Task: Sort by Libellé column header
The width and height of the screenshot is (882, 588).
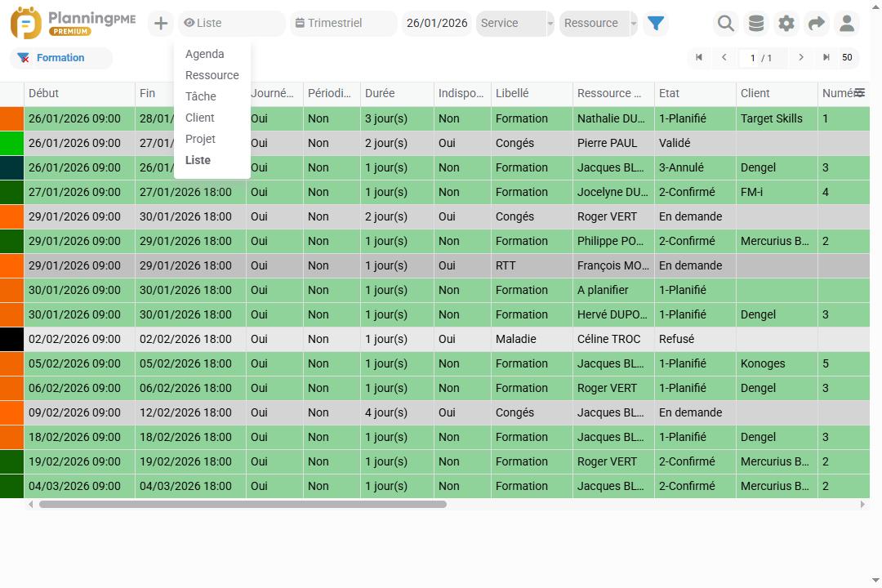Action: pyautogui.click(x=532, y=93)
